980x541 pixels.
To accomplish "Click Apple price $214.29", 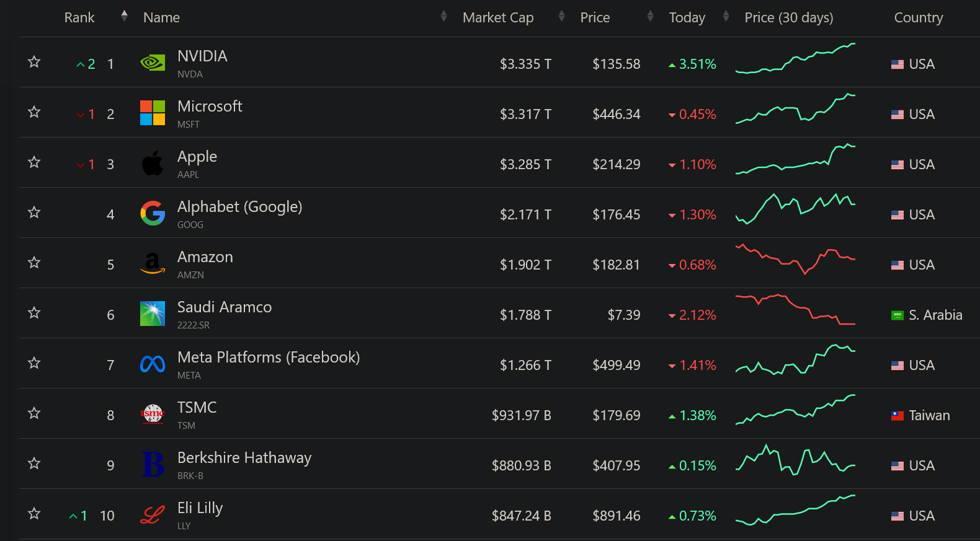I will pos(617,165).
